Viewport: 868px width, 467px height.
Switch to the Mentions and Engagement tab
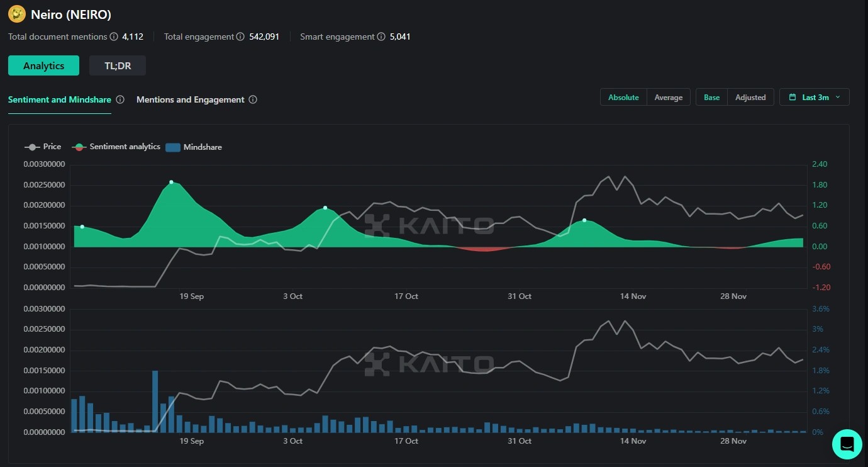tap(191, 99)
